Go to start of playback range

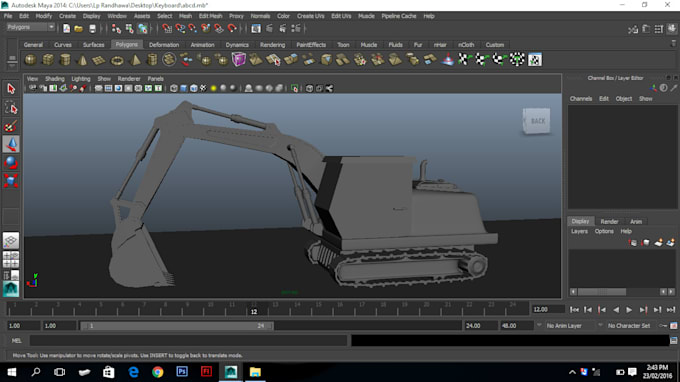pos(574,310)
